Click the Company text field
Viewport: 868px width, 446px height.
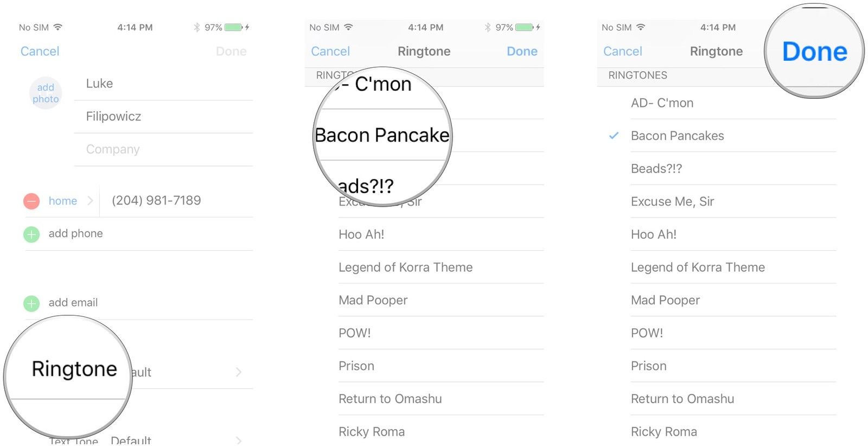click(x=163, y=149)
